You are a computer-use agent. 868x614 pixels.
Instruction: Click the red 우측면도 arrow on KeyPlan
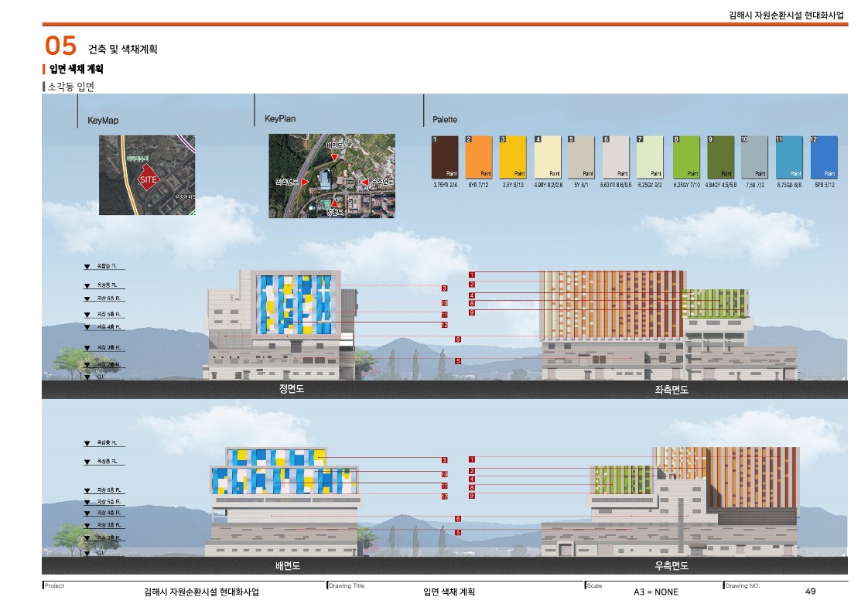[x=365, y=182]
